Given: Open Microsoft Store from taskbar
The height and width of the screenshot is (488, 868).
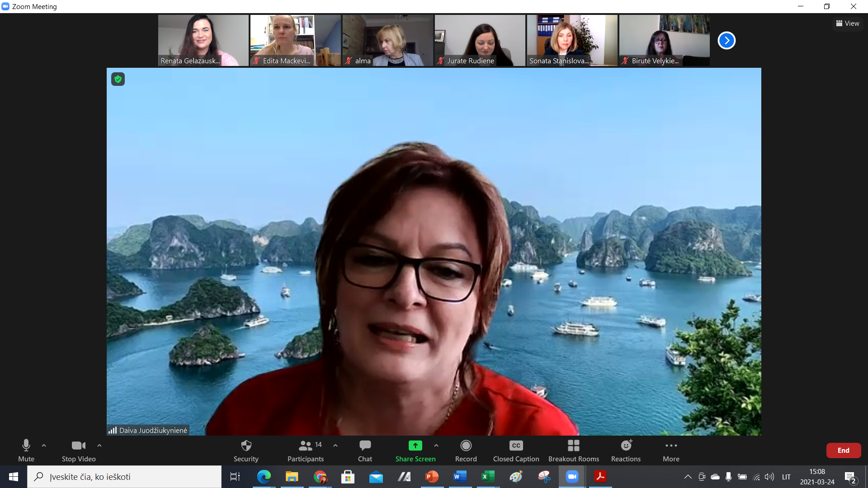Looking at the screenshot, I should tap(348, 477).
